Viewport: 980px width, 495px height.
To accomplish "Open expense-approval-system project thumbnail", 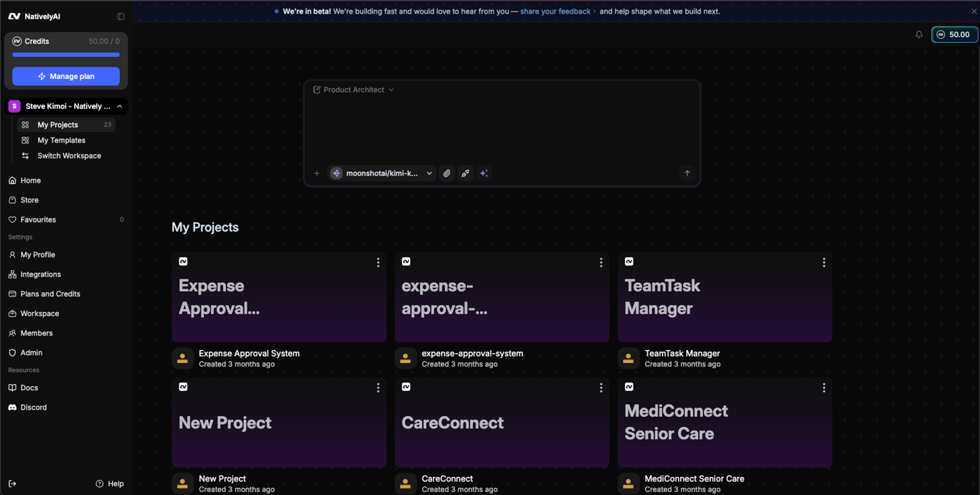I will (x=502, y=297).
